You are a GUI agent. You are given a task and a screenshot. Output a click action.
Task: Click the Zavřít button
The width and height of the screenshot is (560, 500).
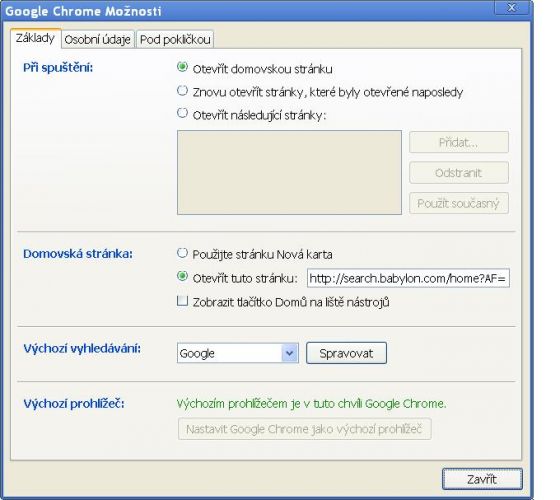(482, 479)
